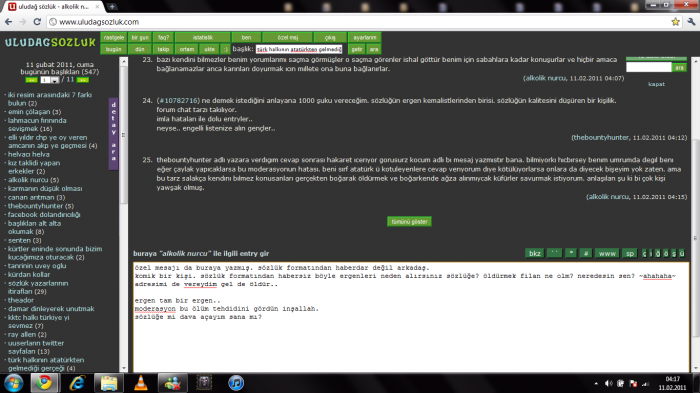The image size is (700, 393).
Task: Click the başlık search input field
Action: pyautogui.click(x=299, y=49)
